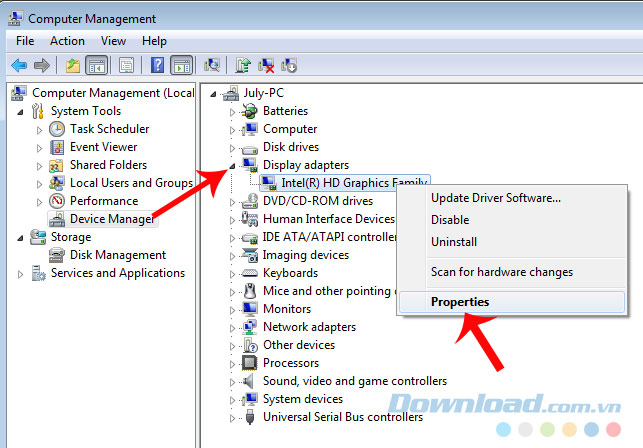Click the Shared Folders icon

(x=56, y=165)
